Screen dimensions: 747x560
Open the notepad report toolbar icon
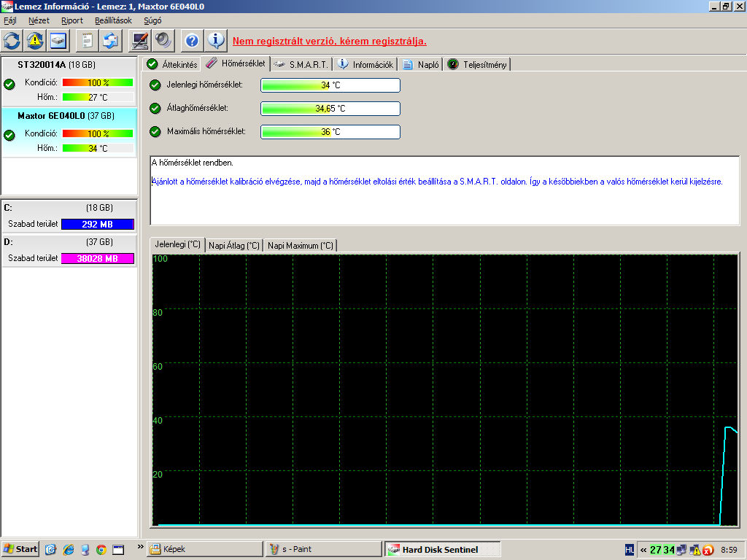coord(88,41)
